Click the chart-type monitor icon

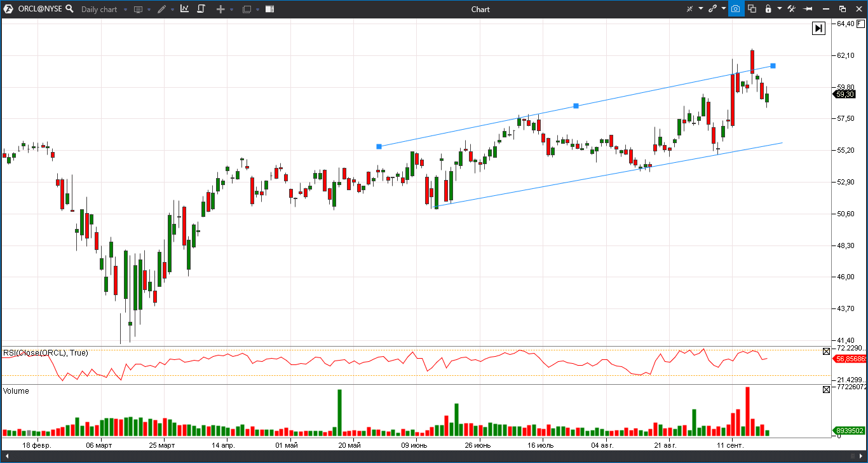point(138,9)
